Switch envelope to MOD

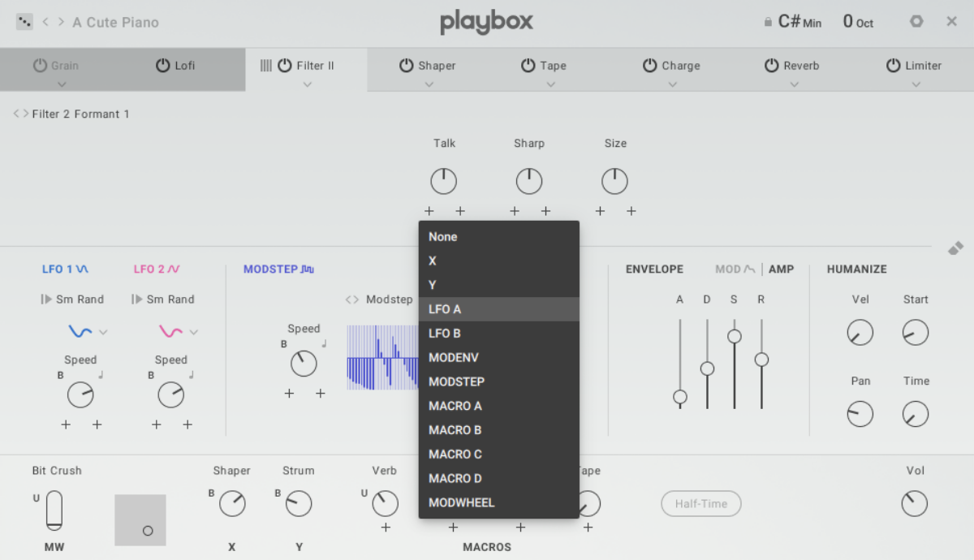(735, 269)
